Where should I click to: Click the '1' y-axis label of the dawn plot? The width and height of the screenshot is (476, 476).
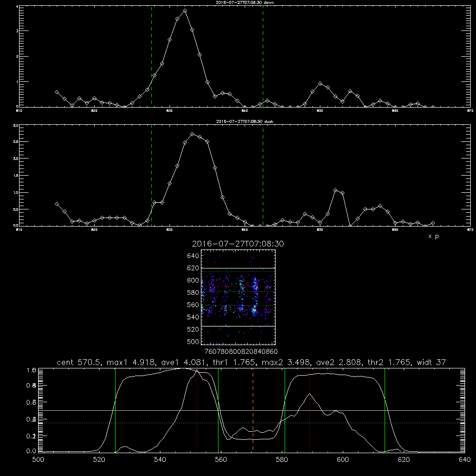point(17,82)
